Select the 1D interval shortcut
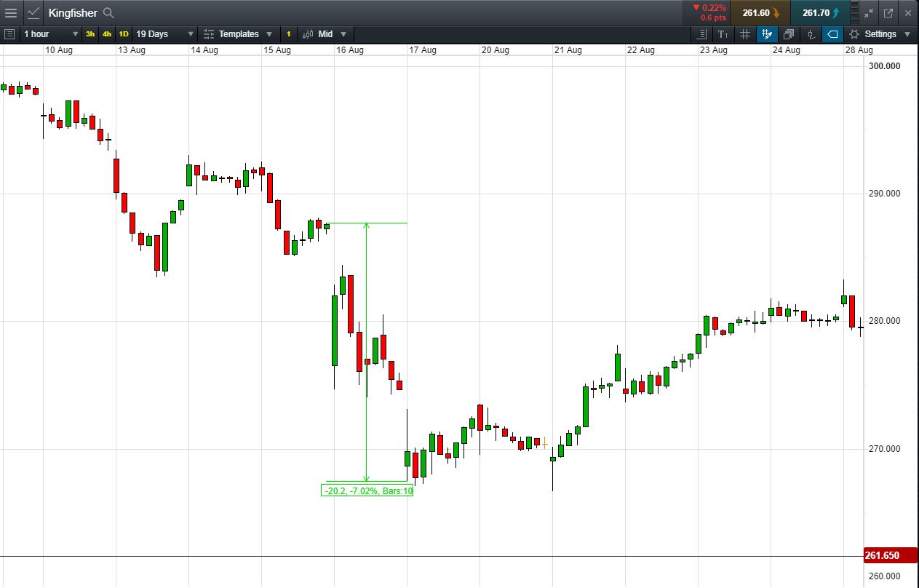 click(x=124, y=34)
